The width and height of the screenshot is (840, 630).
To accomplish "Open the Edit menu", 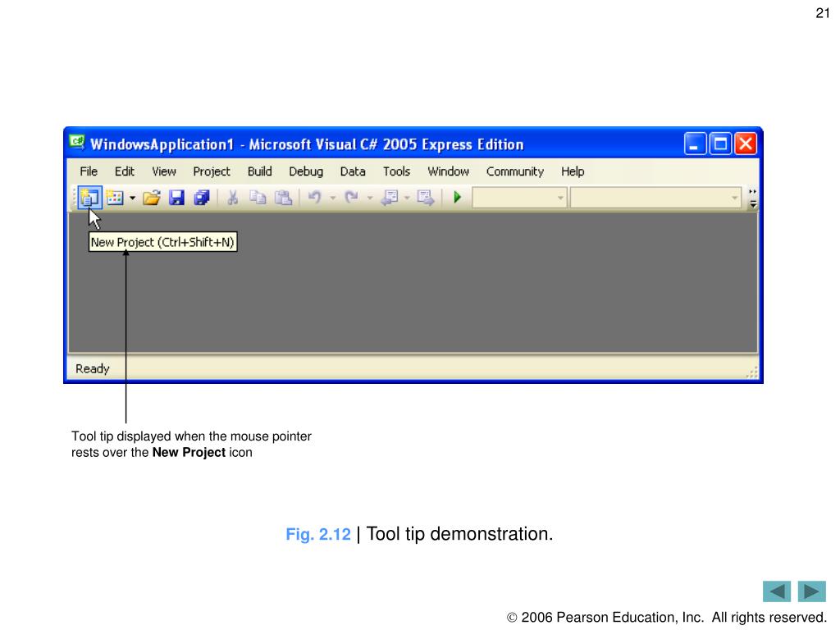I will click(x=125, y=171).
